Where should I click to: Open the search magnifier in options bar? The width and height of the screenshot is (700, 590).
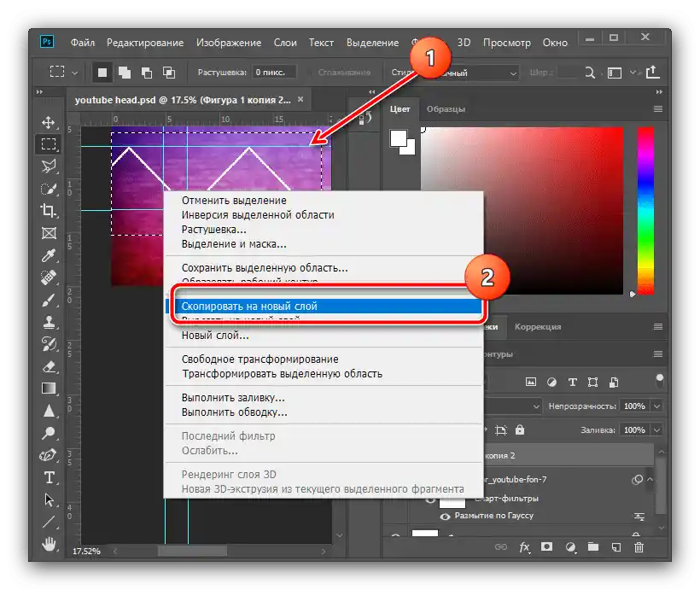click(x=590, y=73)
